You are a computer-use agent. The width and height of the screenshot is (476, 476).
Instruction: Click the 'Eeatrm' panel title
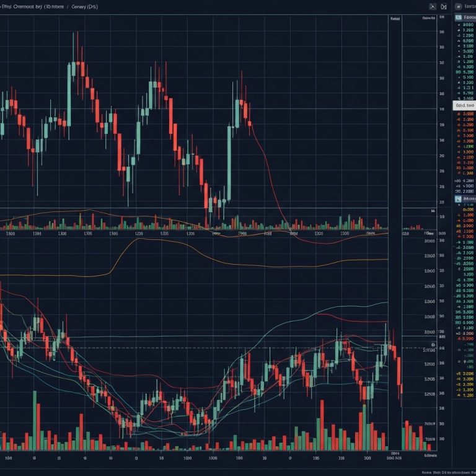(x=467, y=6)
